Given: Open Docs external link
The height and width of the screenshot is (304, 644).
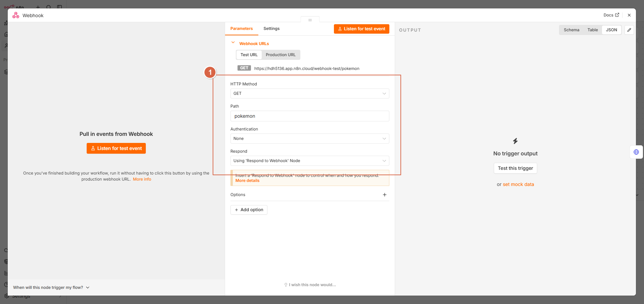Looking at the screenshot, I should (x=611, y=15).
